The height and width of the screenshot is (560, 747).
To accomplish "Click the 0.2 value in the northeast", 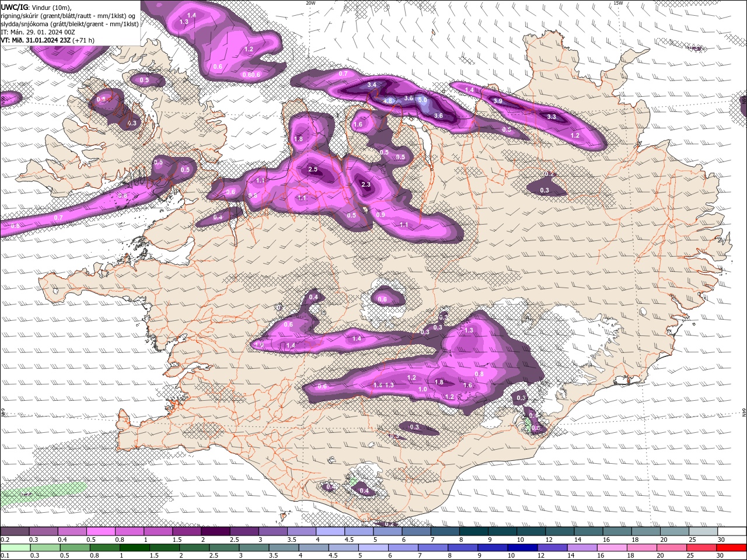I will (x=549, y=174).
